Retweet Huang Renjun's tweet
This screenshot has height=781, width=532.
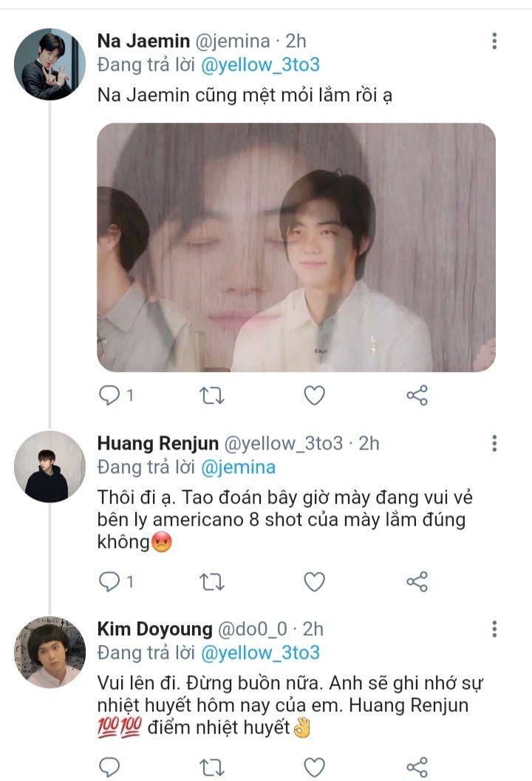pos(213,582)
